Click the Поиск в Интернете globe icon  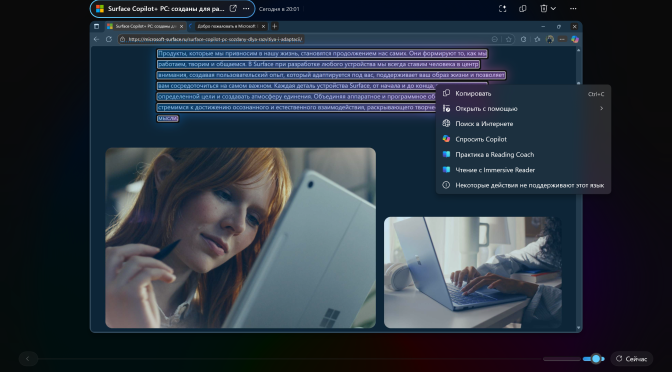446,123
